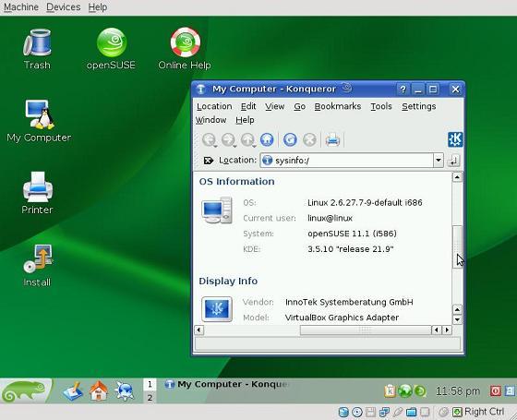
Task: Click the KDE gear throbber icon
Action: [455, 139]
